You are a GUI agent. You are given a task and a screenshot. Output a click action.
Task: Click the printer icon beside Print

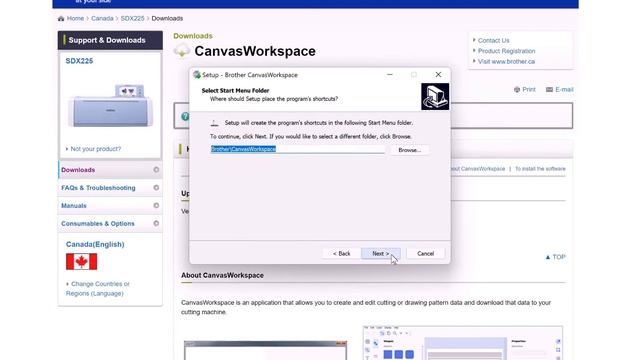[x=517, y=89]
